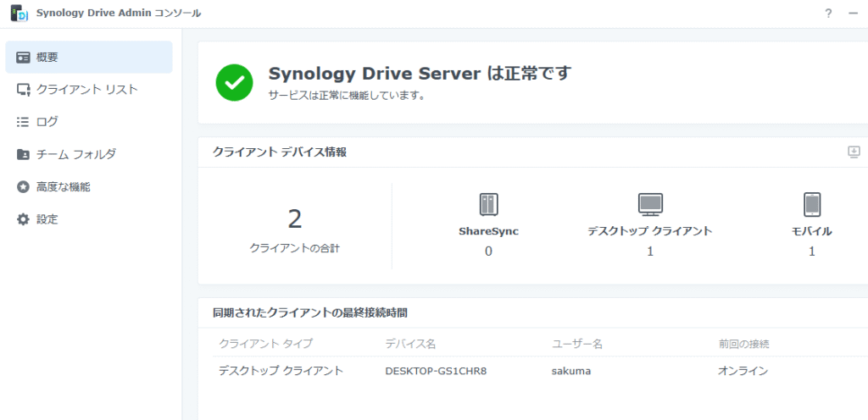Select the デスクトップ クライアント row cell
The height and width of the screenshot is (420, 868).
pos(281,371)
